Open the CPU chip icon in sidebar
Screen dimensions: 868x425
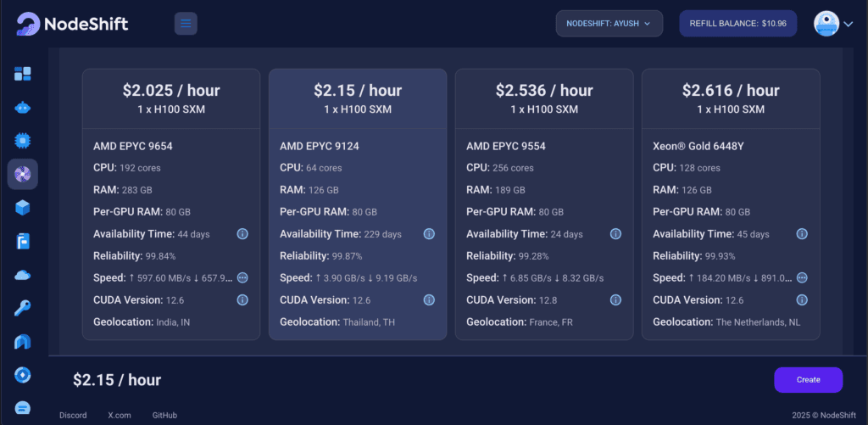(23, 141)
